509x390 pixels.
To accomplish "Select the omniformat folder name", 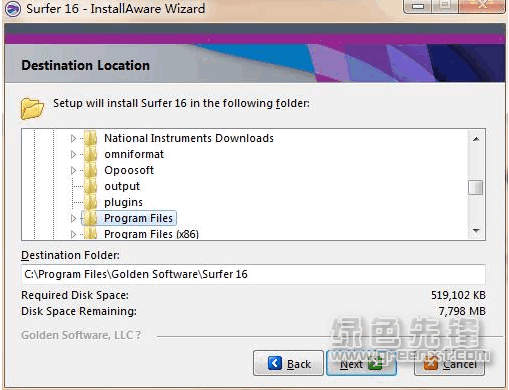I will click(134, 154).
